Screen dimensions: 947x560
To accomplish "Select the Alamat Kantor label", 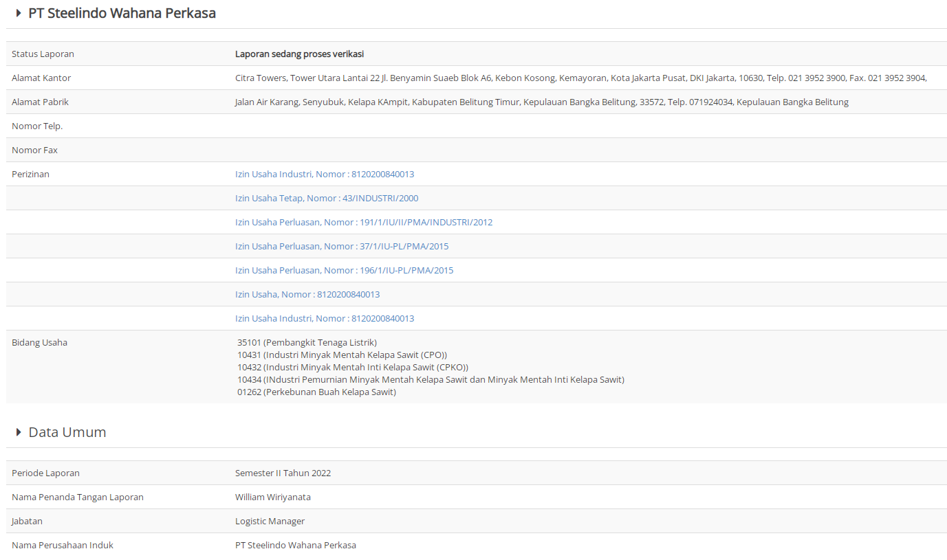I will (x=41, y=78).
